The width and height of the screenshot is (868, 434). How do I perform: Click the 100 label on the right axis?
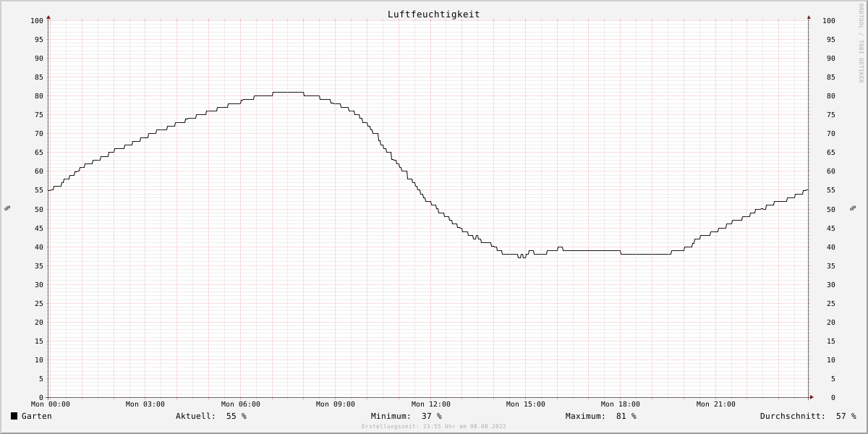click(x=829, y=20)
